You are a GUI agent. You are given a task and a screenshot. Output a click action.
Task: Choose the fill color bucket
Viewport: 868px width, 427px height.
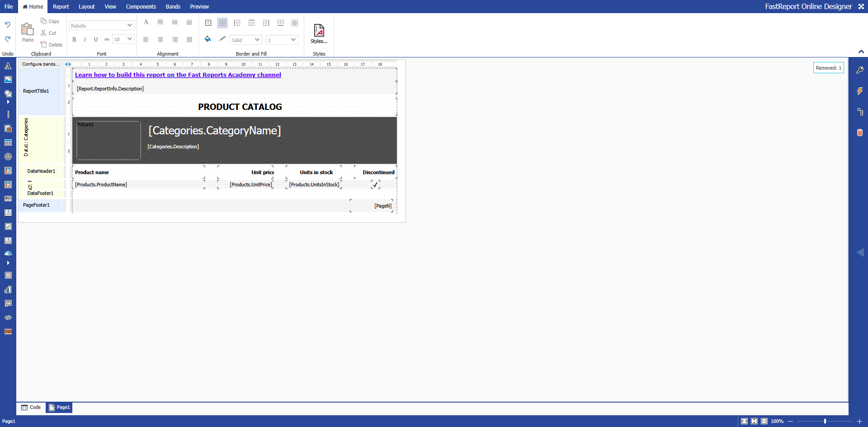(x=208, y=39)
